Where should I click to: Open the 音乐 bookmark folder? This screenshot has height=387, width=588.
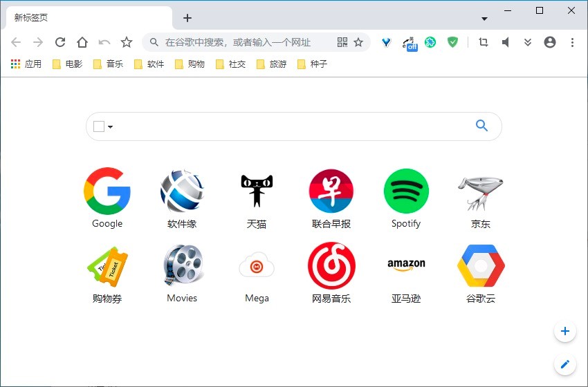click(x=108, y=64)
